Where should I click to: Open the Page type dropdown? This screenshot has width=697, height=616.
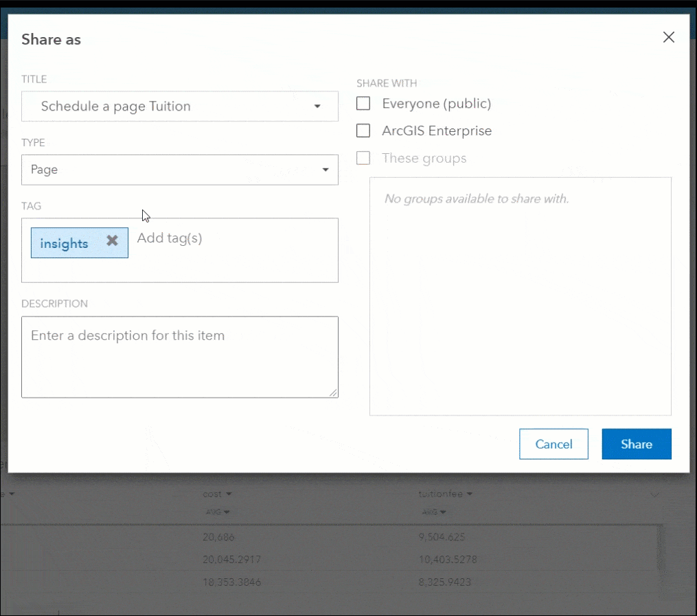coord(179,170)
